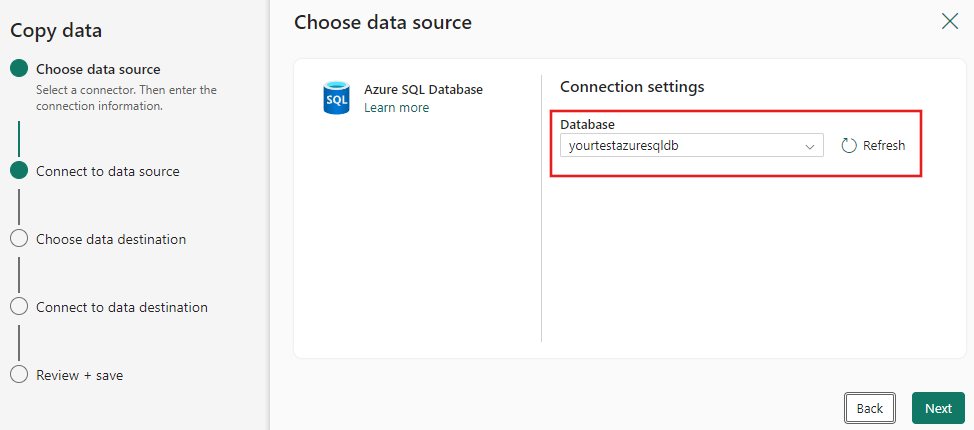
Task: Close the Choose data source dialog
Action: coord(949,21)
